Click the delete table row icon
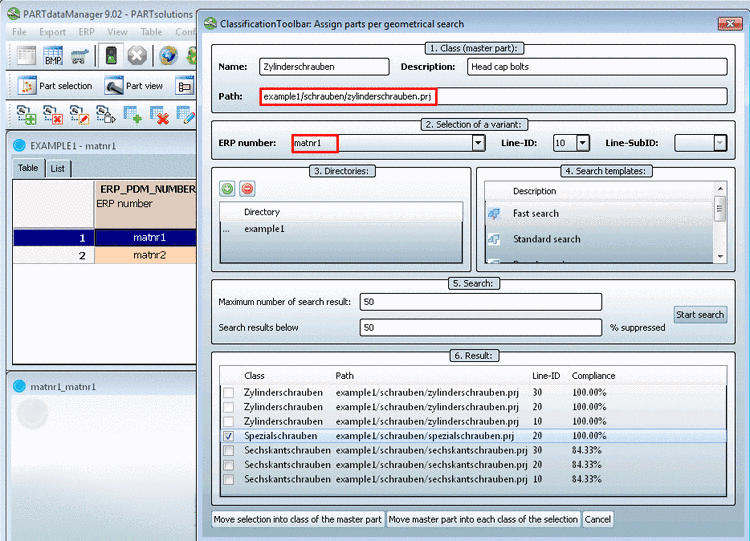The height and width of the screenshot is (541, 750). [x=159, y=115]
